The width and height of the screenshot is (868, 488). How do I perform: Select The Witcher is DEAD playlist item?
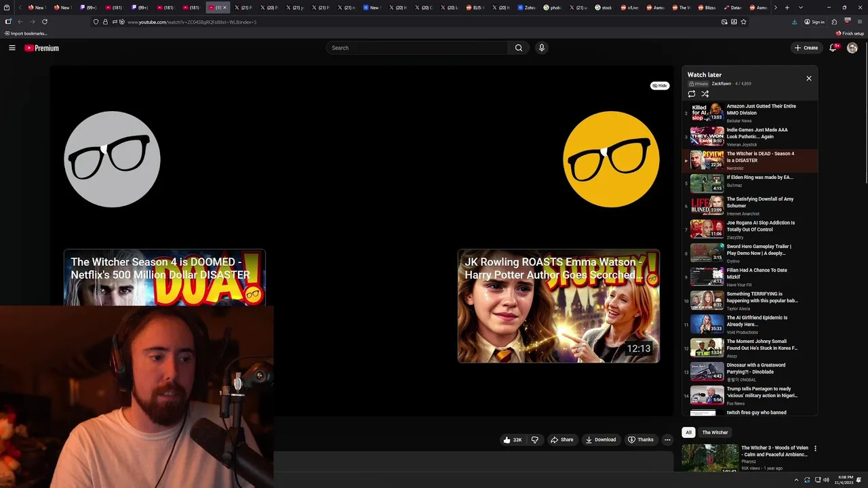(x=749, y=161)
